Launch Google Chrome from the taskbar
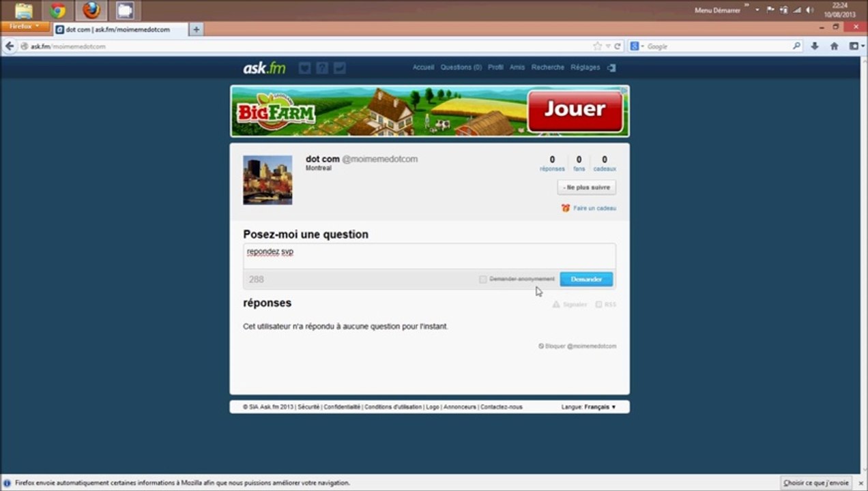This screenshot has height=491, width=868. coord(57,10)
